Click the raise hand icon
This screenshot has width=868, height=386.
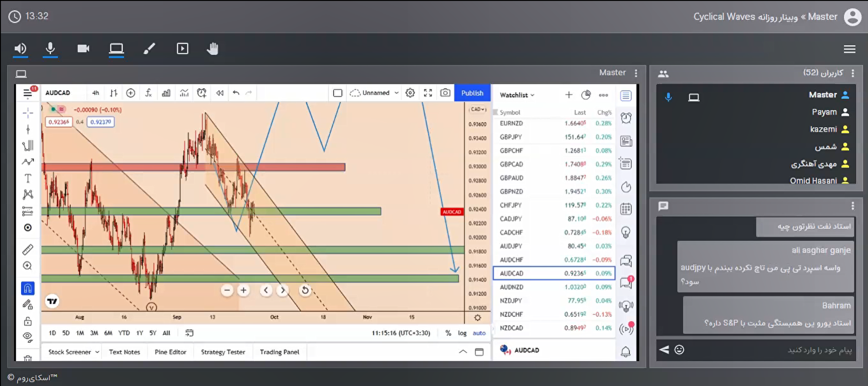pos(212,49)
